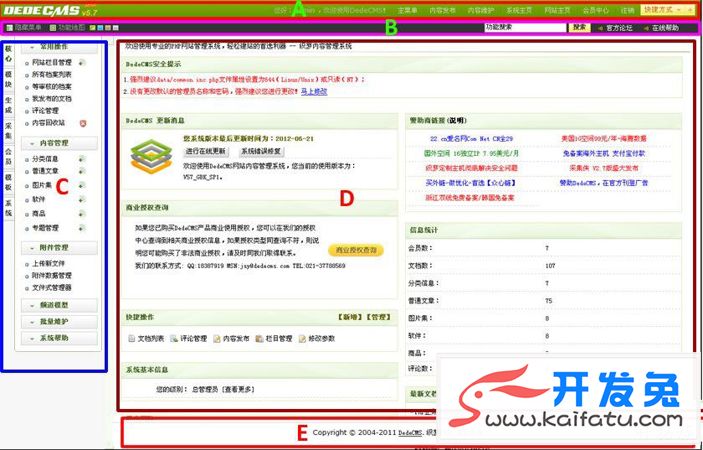Switch to the 核心 vertical tab
The image size is (703, 450).
click(9, 53)
